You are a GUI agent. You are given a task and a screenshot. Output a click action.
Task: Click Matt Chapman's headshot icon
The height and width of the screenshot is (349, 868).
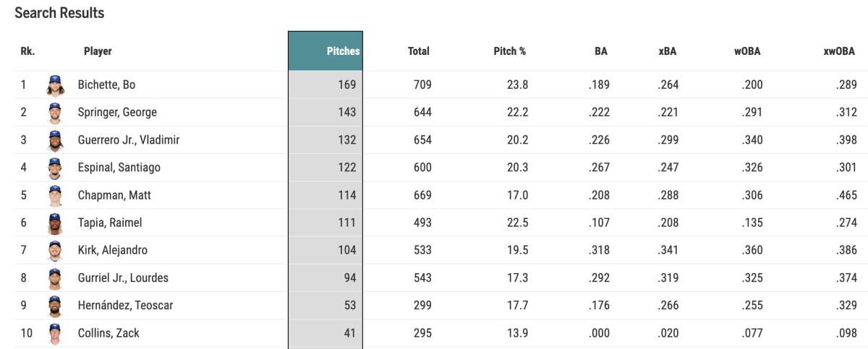coord(54,195)
